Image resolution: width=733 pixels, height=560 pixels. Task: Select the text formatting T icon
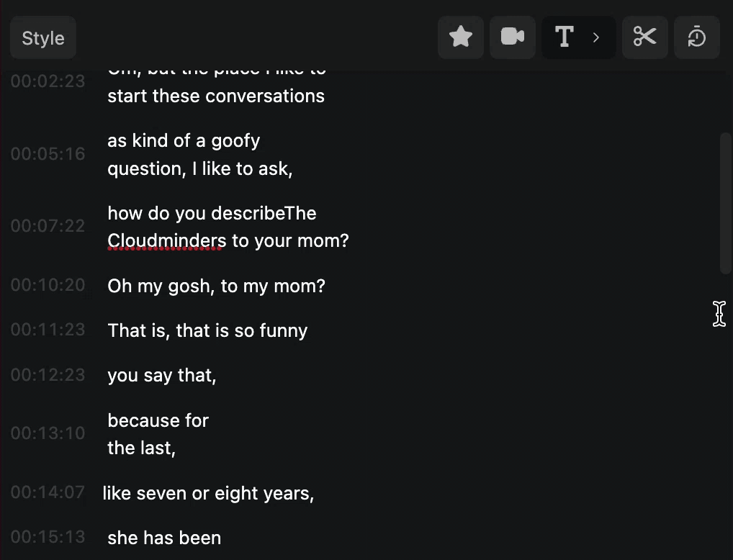pyautogui.click(x=565, y=37)
